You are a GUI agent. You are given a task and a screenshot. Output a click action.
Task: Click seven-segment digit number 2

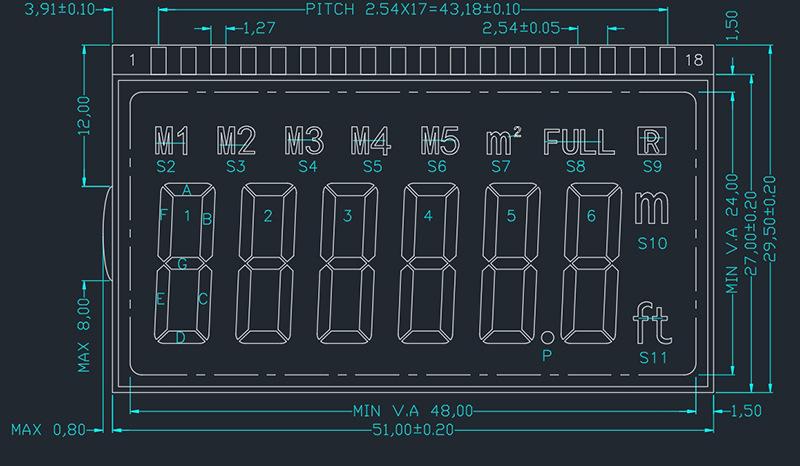[x=263, y=266]
